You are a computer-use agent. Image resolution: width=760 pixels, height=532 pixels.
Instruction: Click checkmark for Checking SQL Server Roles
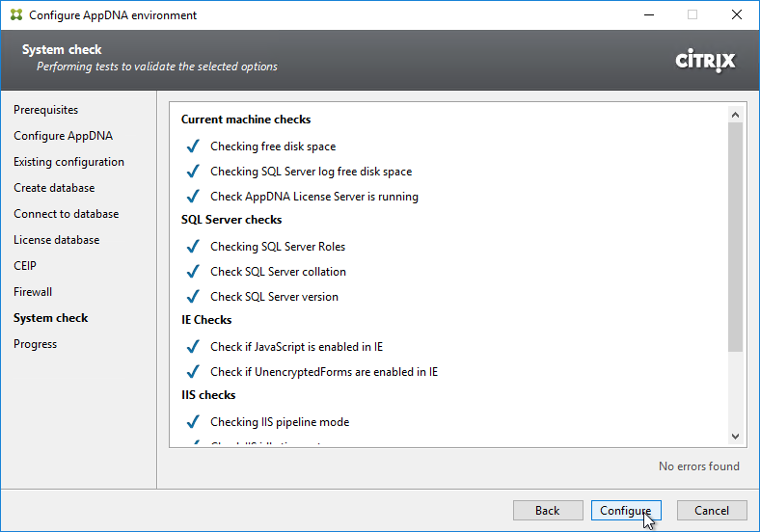[x=193, y=246]
